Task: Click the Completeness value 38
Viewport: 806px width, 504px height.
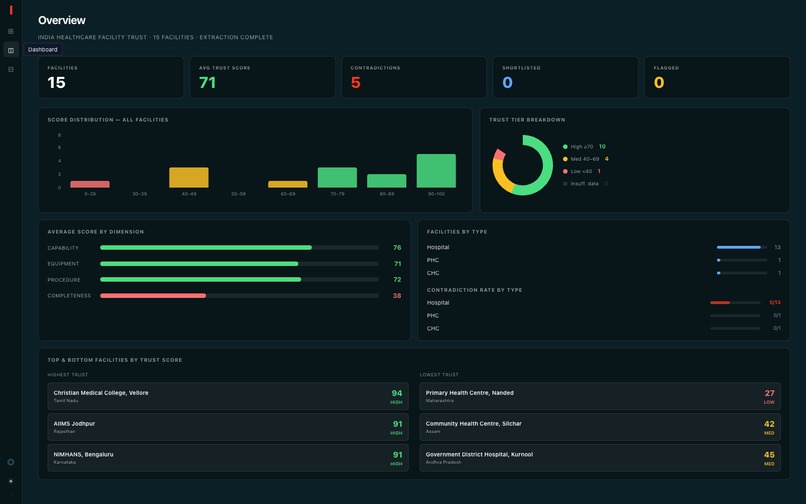Action: [x=397, y=296]
